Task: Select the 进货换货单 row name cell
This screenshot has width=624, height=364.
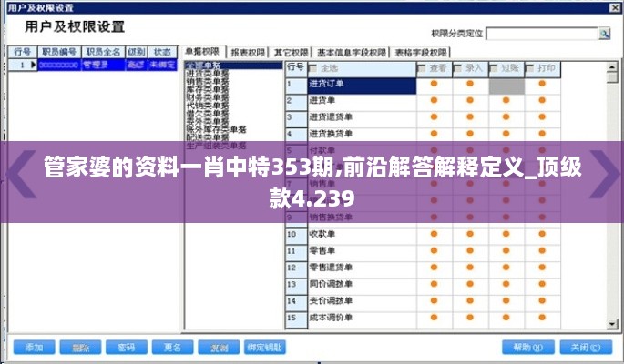Action: tap(362, 136)
